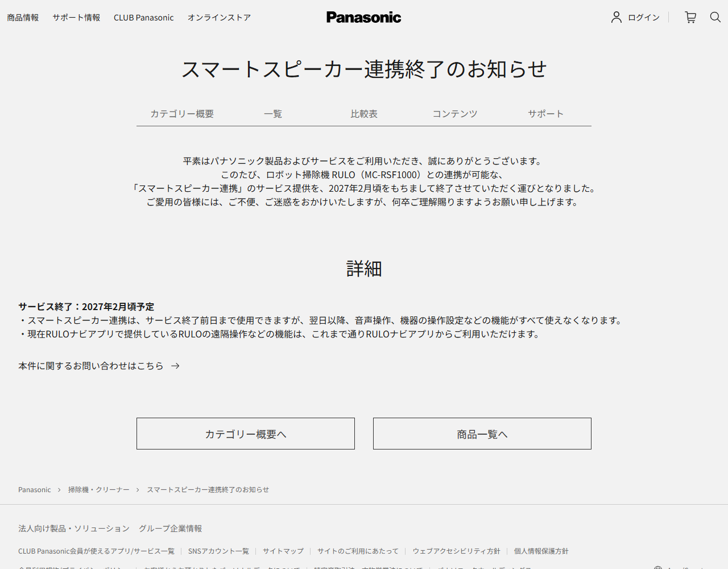The height and width of the screenshot is (569, 728).
Task: Click the bullet line starting ・スマートスピーカー連携は
Action: click(x=321, y=320)
